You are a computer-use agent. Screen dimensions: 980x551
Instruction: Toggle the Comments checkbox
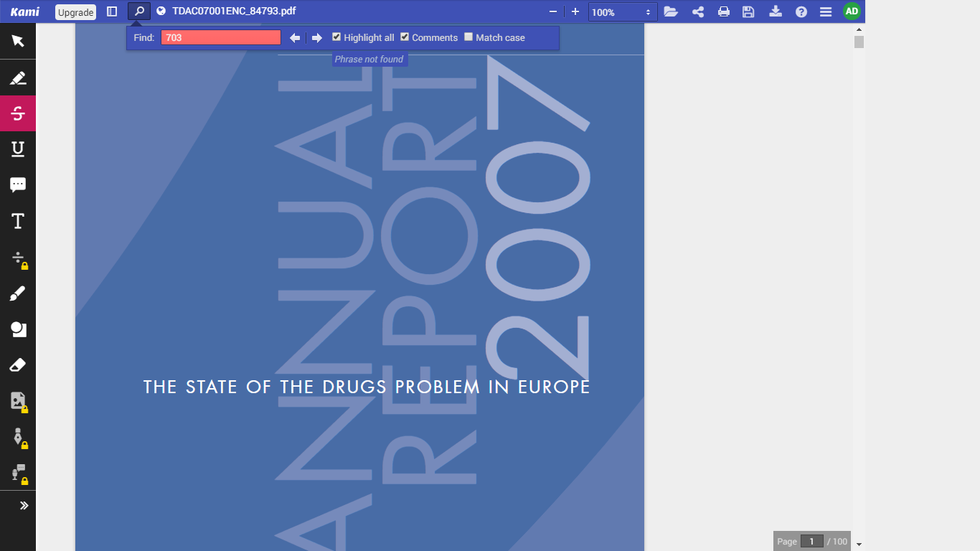pyautogui.click(x=405, y=37)
